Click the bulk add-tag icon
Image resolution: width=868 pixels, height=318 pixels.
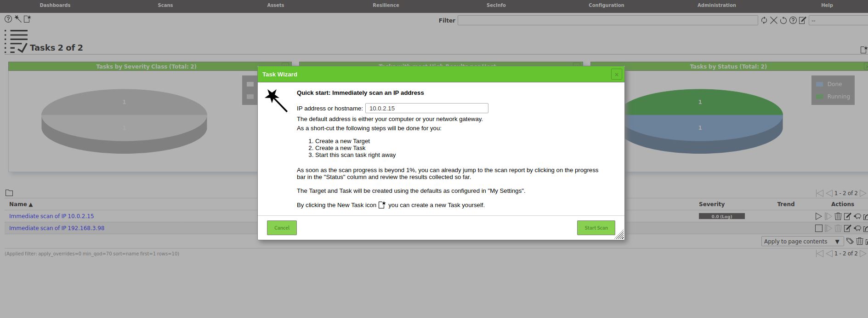click(x=850, y=241)
